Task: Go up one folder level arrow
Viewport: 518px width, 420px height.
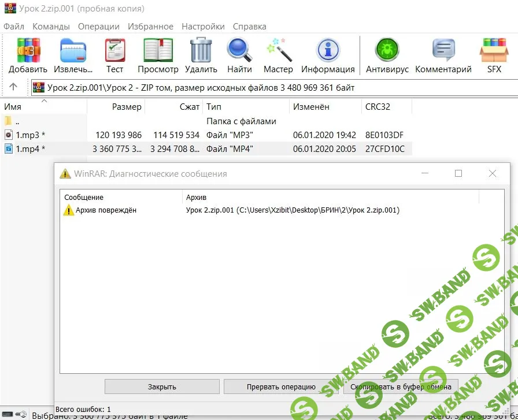Action: tap(14, 87)
